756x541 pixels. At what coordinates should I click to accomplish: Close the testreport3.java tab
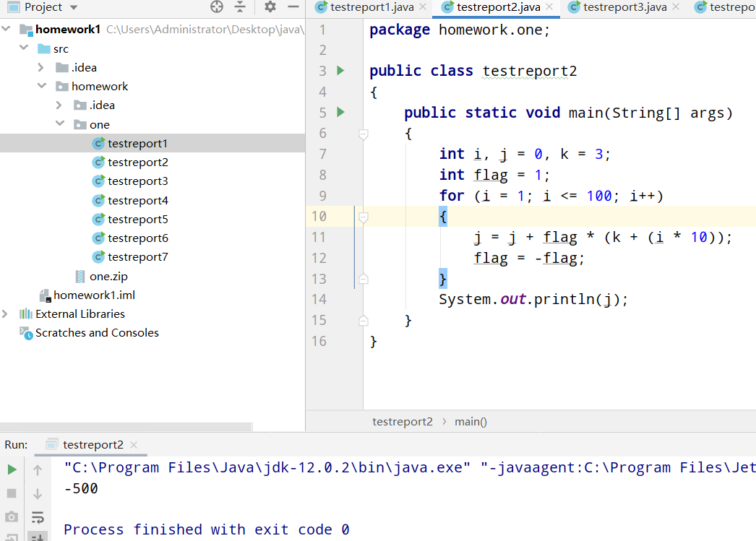pyautogui.click(x=676, y=7)
